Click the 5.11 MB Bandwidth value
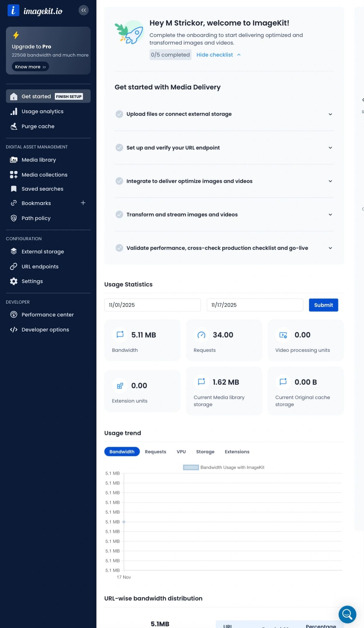This screenshot has width=364, height=628. coord(144,335)
